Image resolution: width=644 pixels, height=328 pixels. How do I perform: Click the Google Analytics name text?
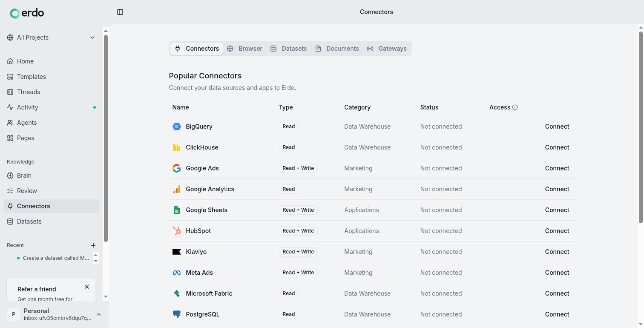pyautogui.click(x=210, y=189)
